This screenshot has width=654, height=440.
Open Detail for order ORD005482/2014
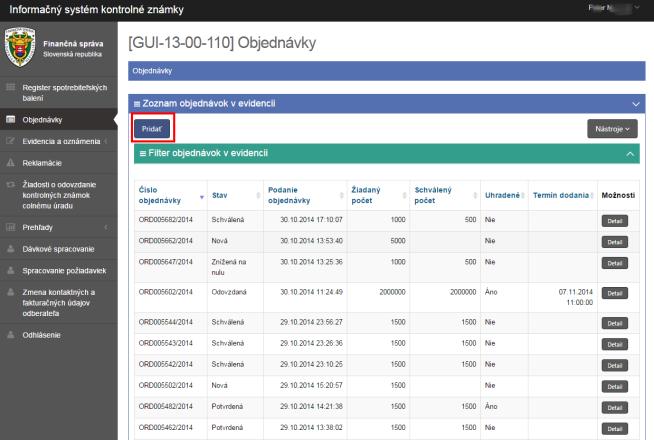pyautogui.click(x=614, y=408)
